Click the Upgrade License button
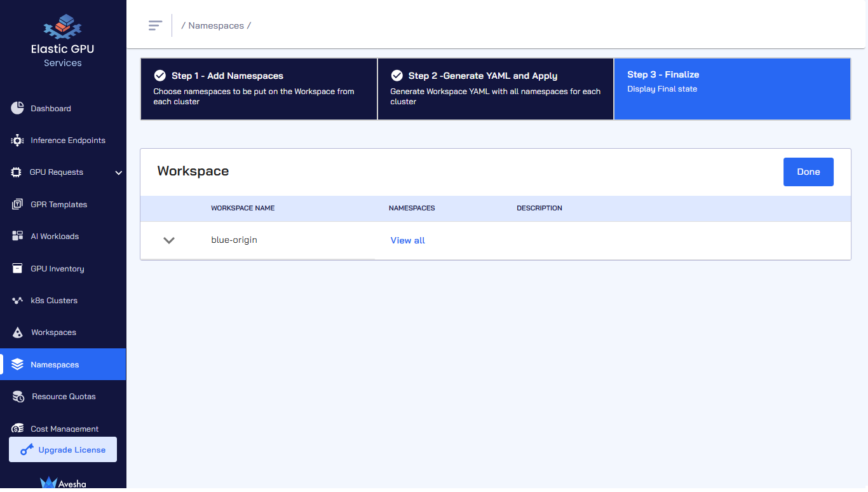The width and height of the screenshot is (868, 492). (63, 449)
